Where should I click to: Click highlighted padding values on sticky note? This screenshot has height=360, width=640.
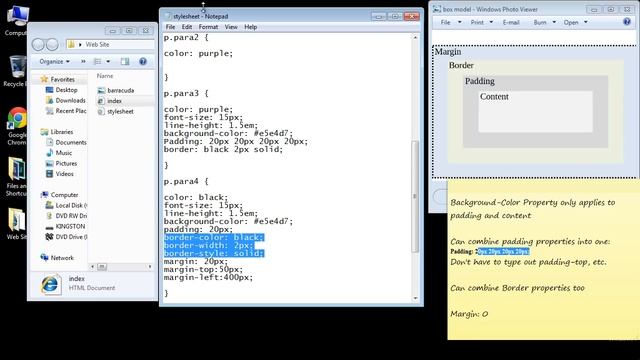click(503, 251)
